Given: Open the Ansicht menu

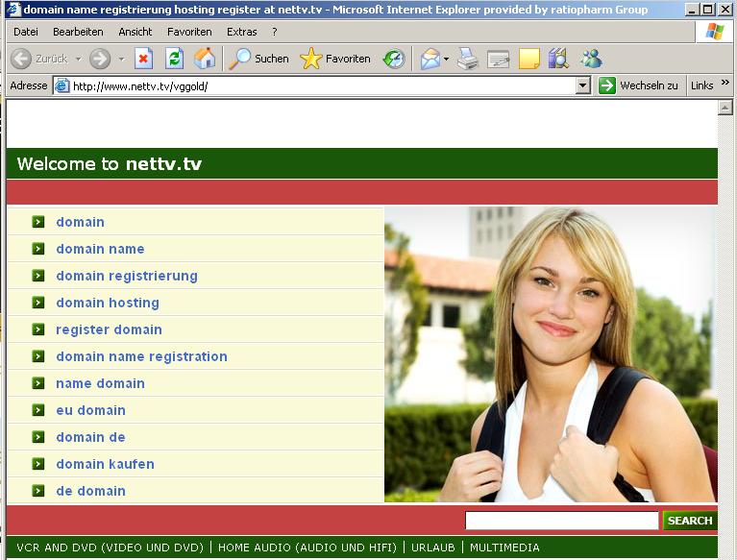Looking at the screenshot, I should coord(135,32).
